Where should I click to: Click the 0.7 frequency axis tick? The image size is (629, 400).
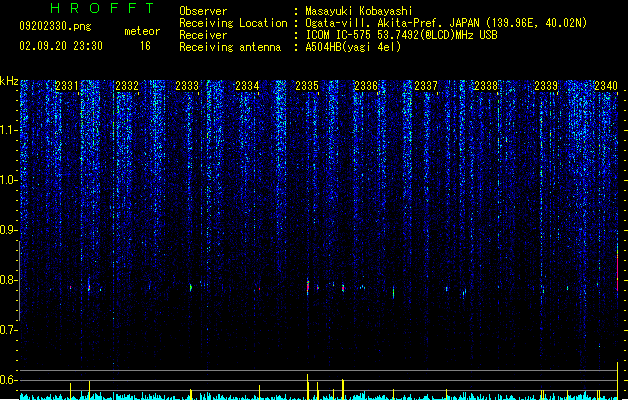click(x=8, y=330)
